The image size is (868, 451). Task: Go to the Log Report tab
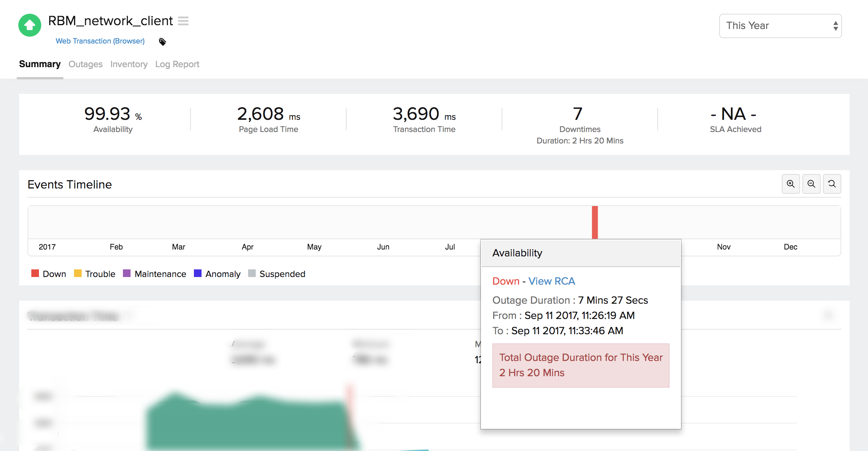click(x=177, y=64)
